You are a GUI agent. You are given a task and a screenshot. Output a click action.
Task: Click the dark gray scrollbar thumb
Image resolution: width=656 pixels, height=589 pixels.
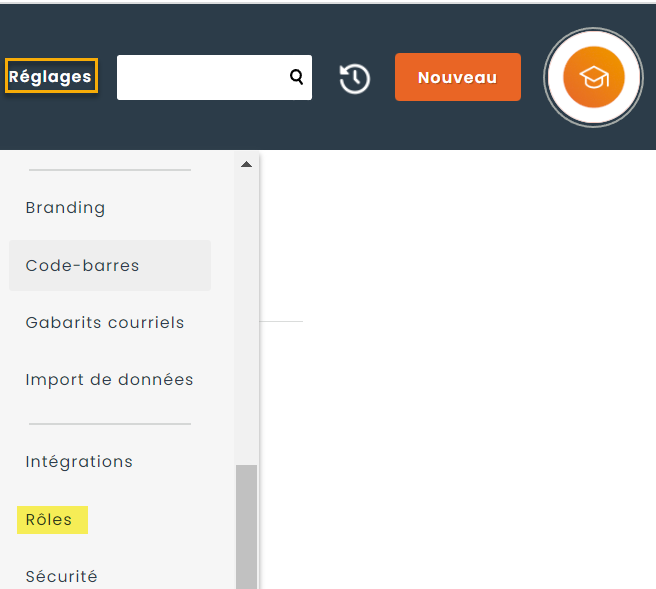coord(246,525)
